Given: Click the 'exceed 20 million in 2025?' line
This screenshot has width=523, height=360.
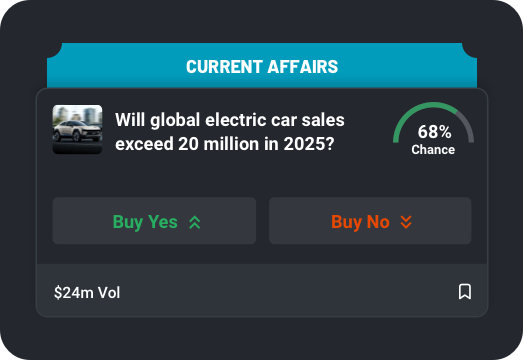Looking at the screenshot, I should pyautogui.click(x=224, y=144).
